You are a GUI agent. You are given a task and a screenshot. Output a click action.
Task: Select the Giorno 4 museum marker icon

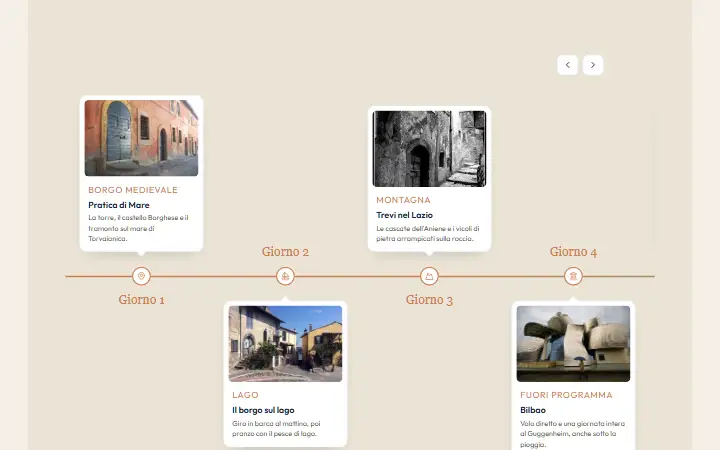[573, 276]
